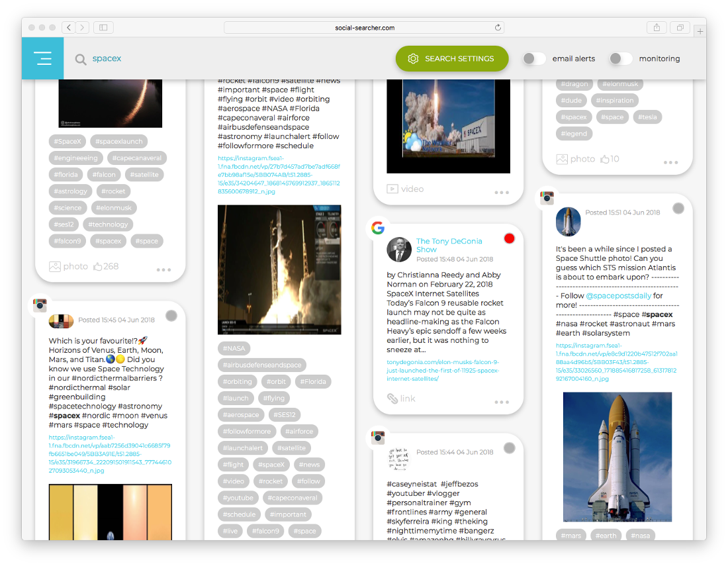Click the red status dot on Tony DeGonia post

pyautogui.click(x=510, y=239)
